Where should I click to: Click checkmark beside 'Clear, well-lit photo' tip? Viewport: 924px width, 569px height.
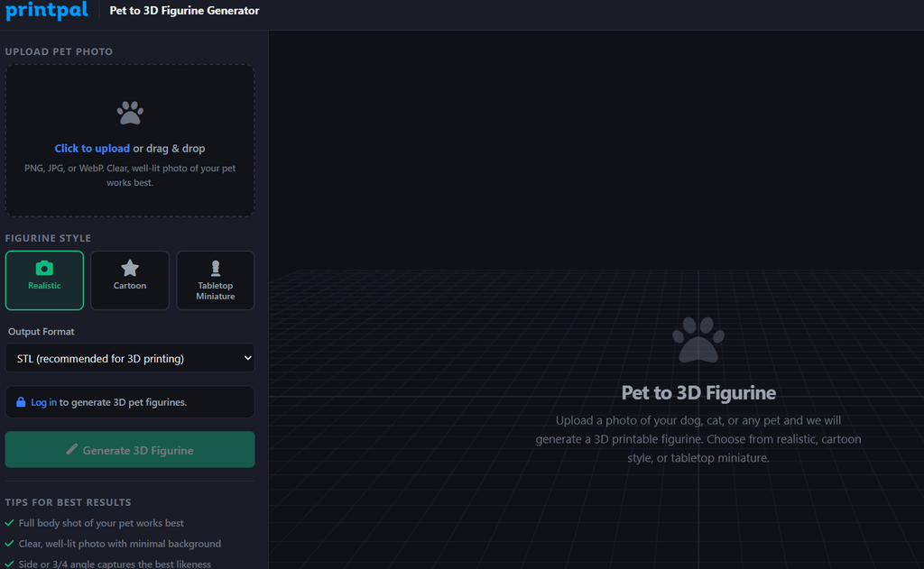[x=9, y=544]
